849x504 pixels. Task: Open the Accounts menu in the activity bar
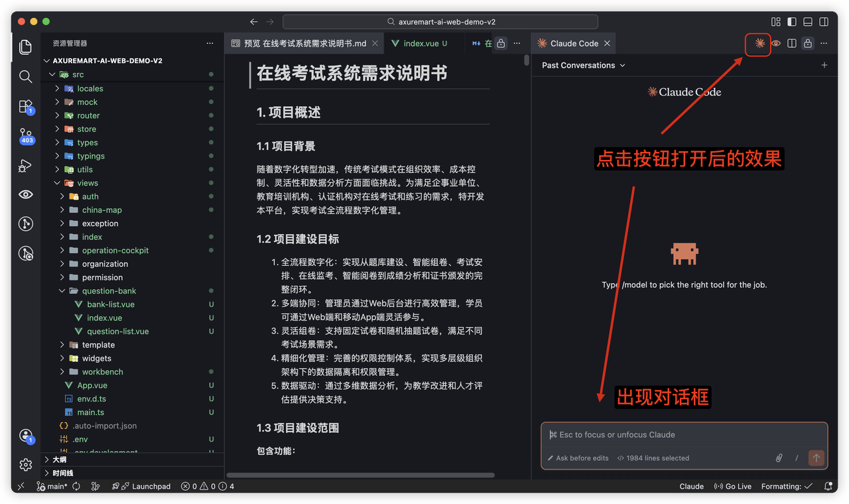click(x=26, y=436)
